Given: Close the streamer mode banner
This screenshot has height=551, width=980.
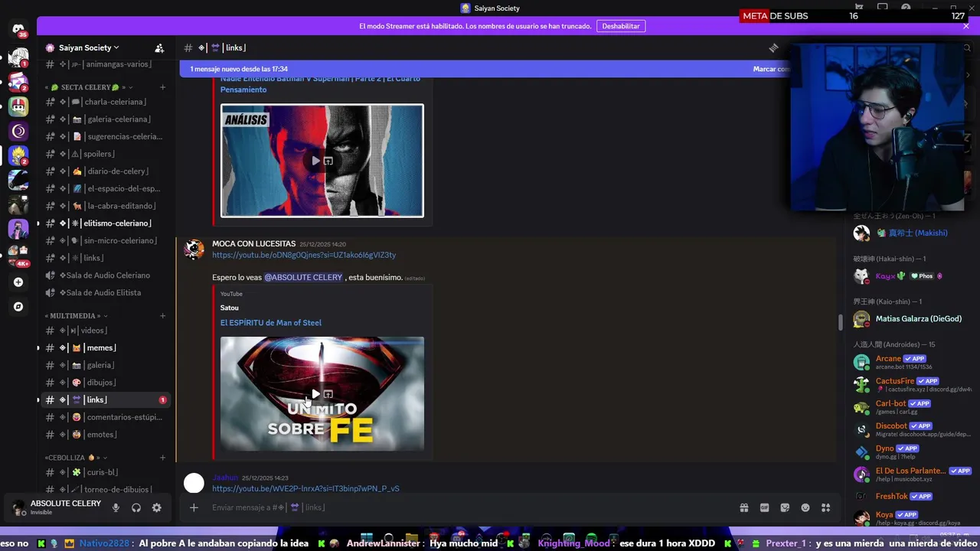Looking at the screenshot, I should tap(966, 25).
